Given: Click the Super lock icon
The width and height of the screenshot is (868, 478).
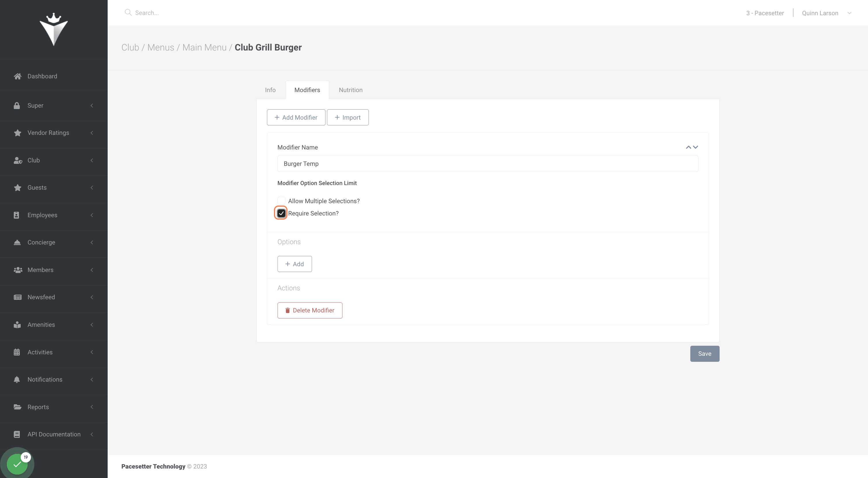Looking at the screenshot, I should tap(17, 105).
